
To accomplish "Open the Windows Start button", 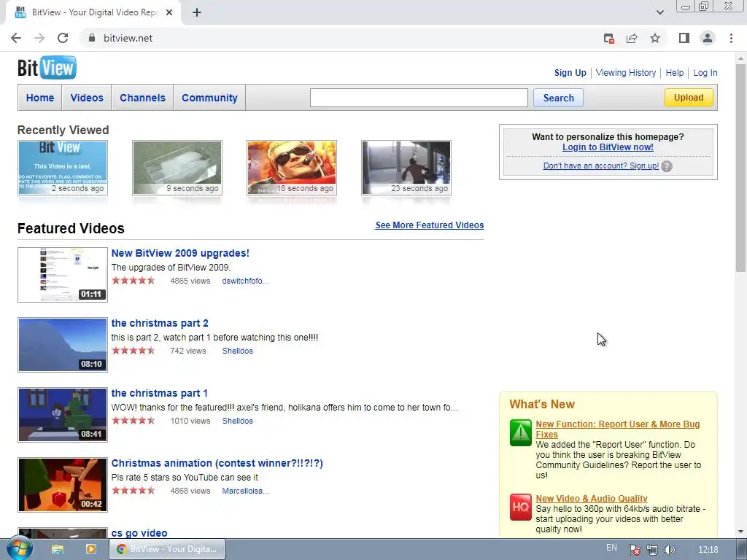I will click(18, 548).
